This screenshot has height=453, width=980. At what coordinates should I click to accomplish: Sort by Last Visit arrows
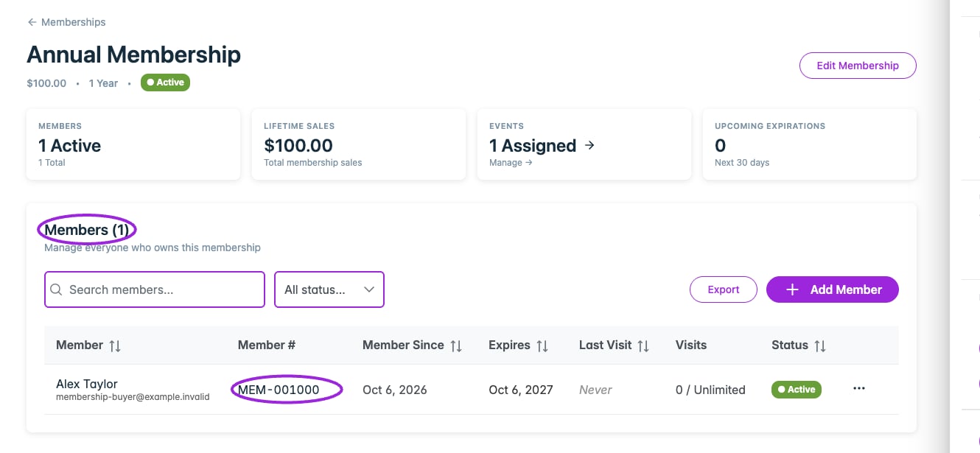(x=643, y=345)
